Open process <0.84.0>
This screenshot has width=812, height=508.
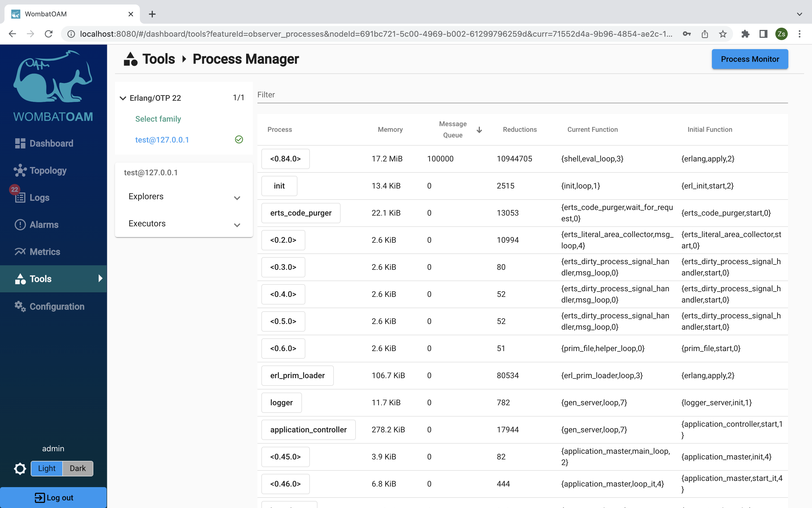pyautogui.click(x=285, y=159)
